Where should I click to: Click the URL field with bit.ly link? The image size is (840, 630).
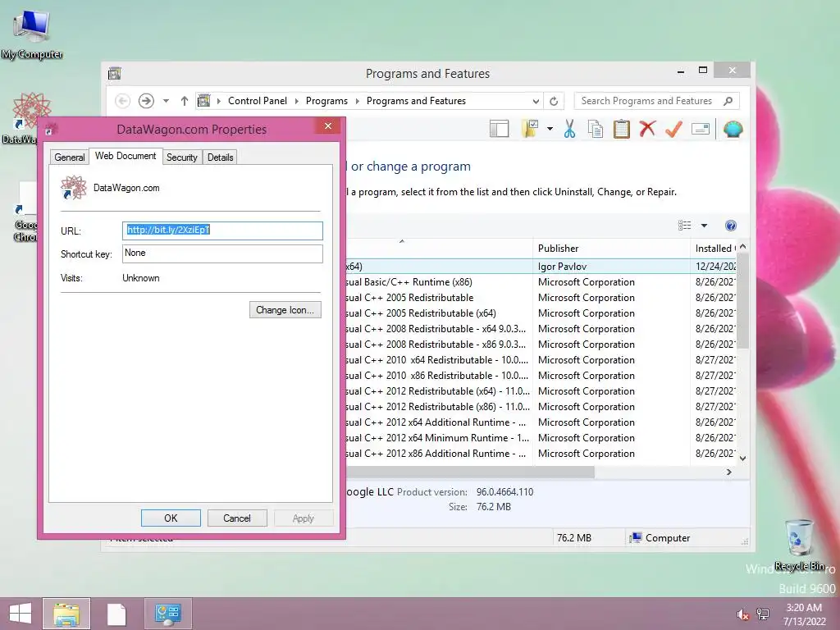(x=222, y=231)
